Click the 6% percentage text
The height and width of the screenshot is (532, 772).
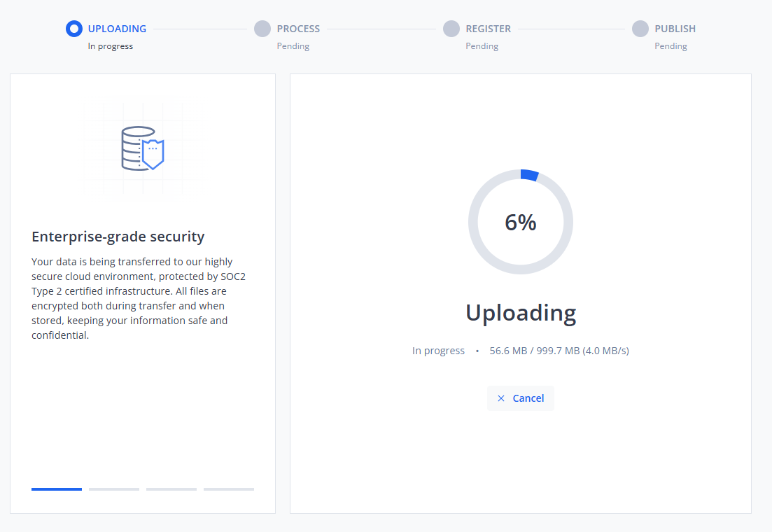coord(521,223)
